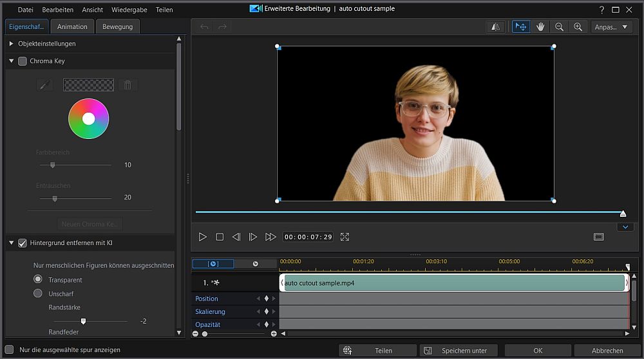The height and width of the screenshot is (359, 644).
Task: Expand the Objekteinstellungen section
Action: 12,44
